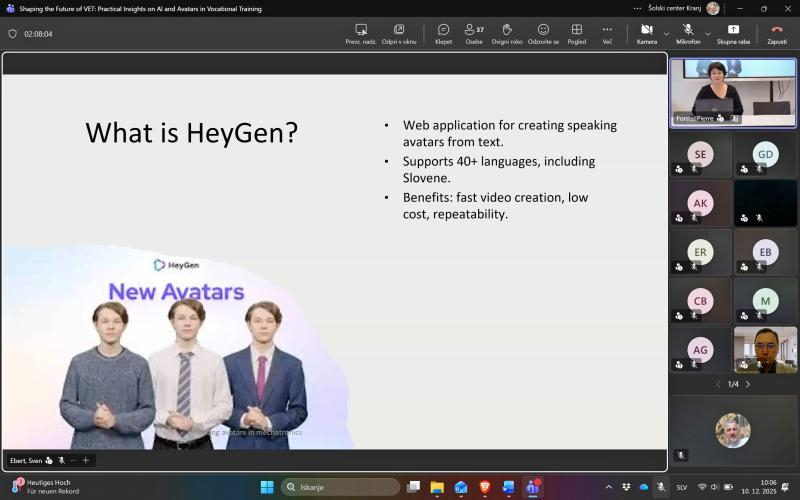The image size is (800, 500).
Task: Open the Klepet chat panel
Action: coord(443,34)
